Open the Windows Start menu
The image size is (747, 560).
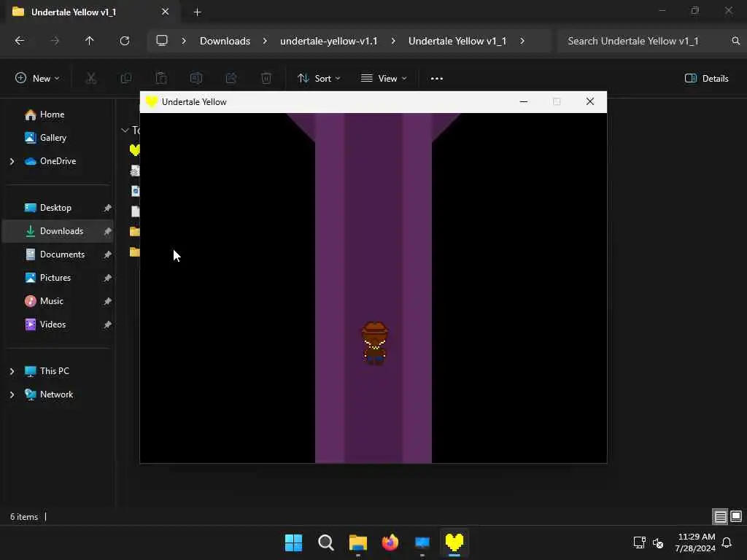[293, 542]
